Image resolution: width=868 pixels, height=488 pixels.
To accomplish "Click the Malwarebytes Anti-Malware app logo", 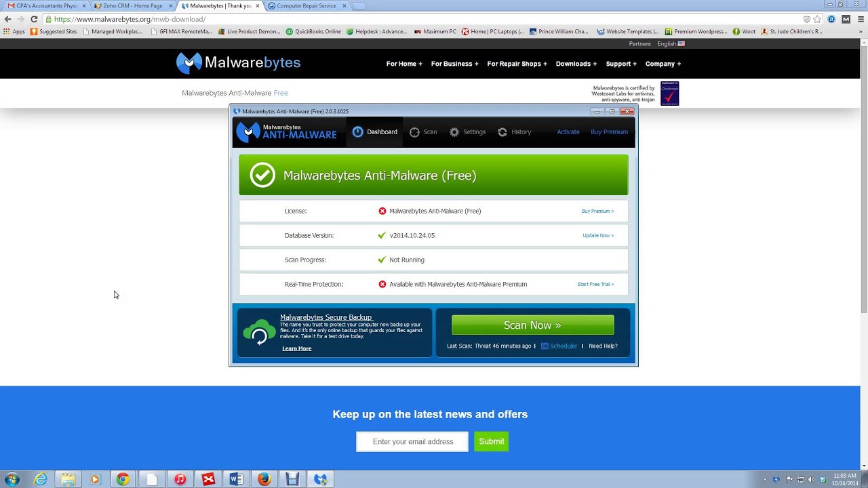I will click(x=286, y=131).
